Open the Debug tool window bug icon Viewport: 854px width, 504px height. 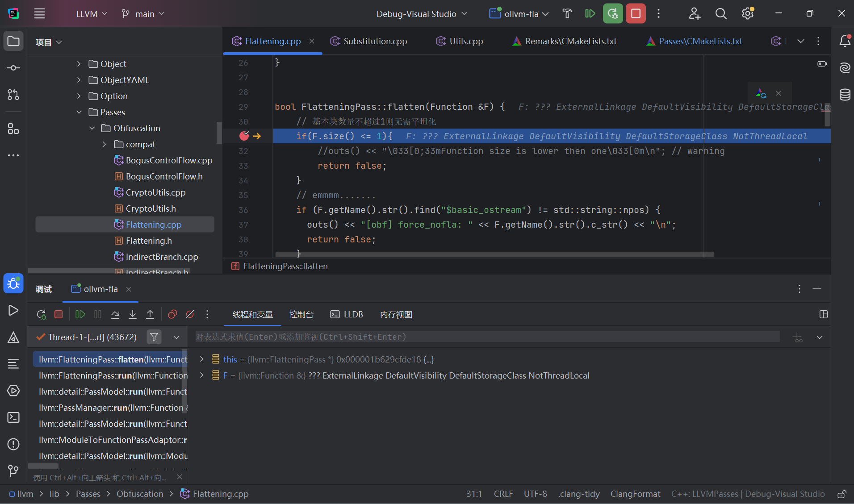(x=13, y=283)
